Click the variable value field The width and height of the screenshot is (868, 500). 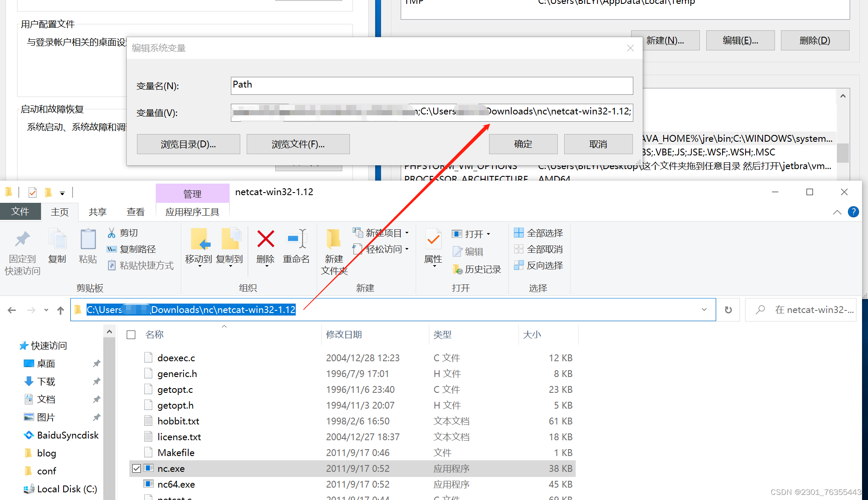[x=432, y=113]
